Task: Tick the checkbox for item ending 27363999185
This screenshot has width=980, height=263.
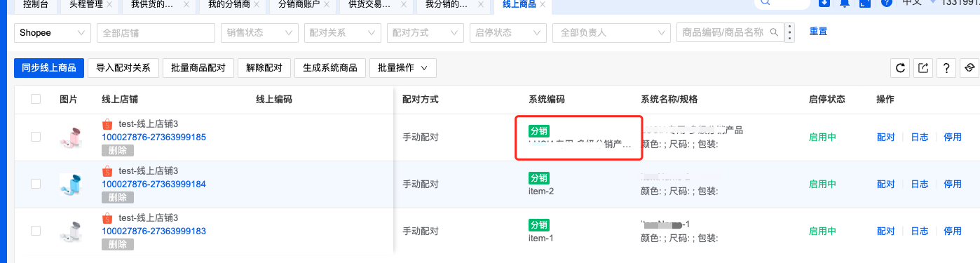Action: [x=36, y=137]
